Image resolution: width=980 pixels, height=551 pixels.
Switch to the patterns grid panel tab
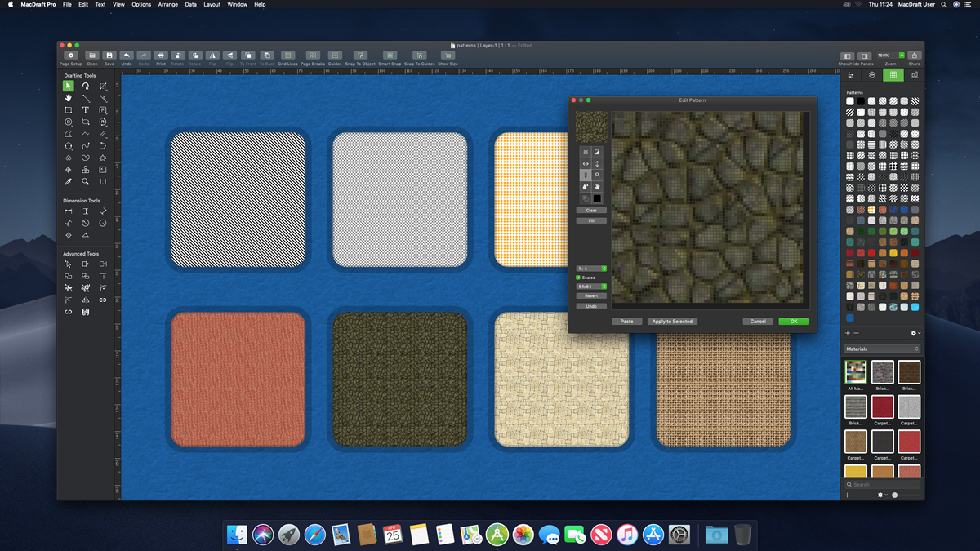coord(893,75)
